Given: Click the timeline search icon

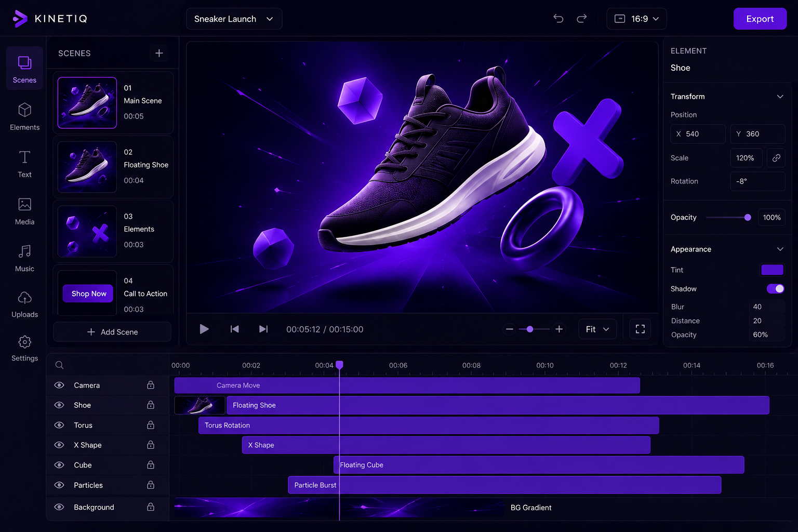Looking at the screenshot, I should [60, 365].
